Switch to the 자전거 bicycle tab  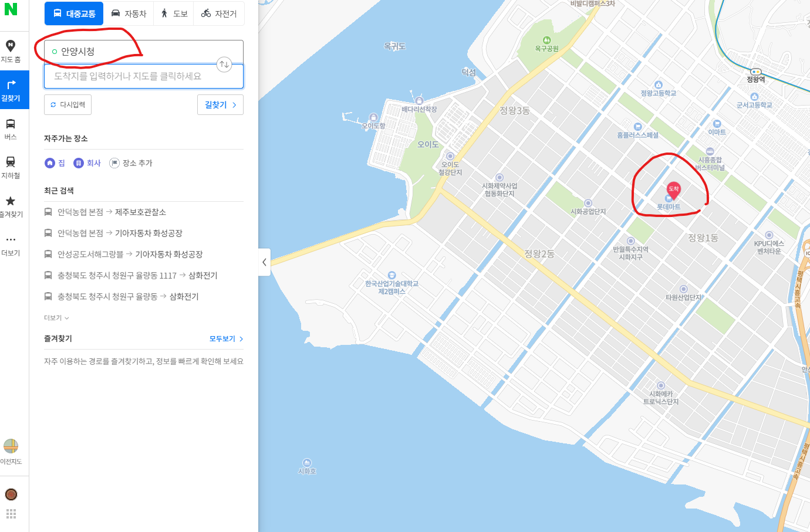tap(219, 13)
